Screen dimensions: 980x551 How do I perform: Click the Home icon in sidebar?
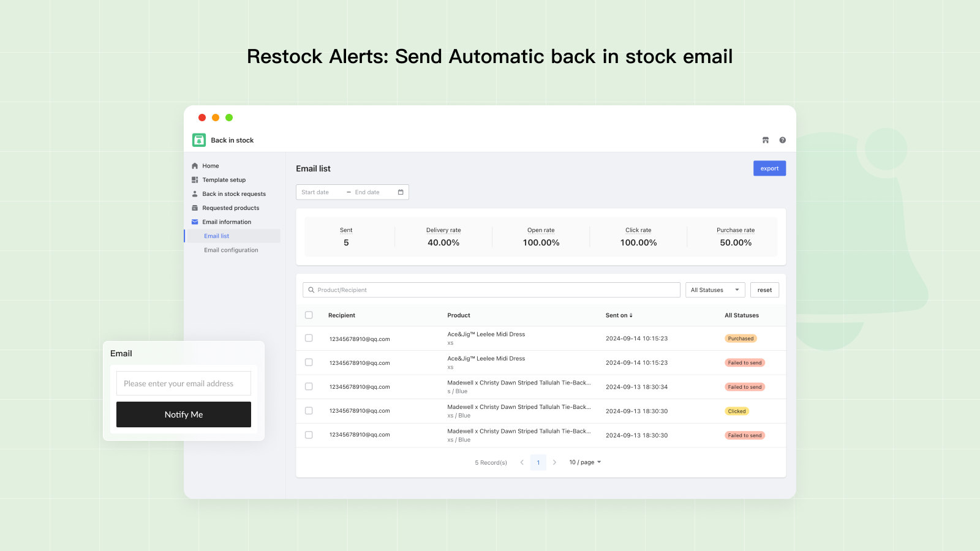tap(195, 166)
